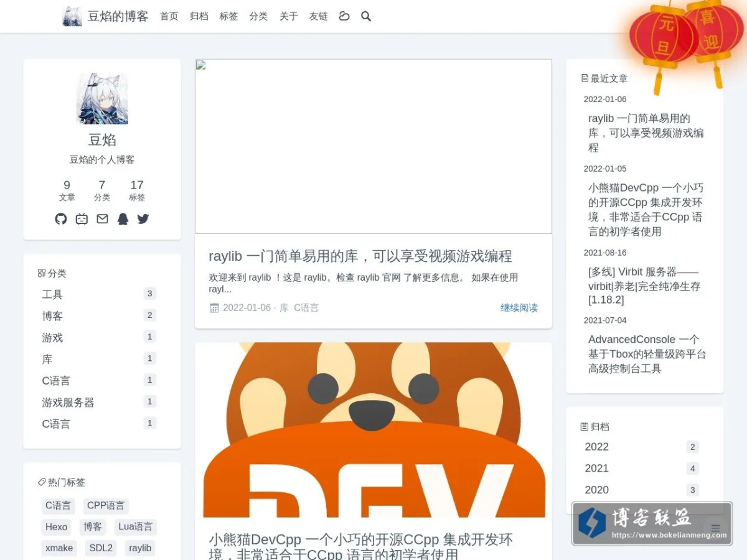747x560 pixels.
Task: Select the raylib hot tag
Action: coord(140,548)
